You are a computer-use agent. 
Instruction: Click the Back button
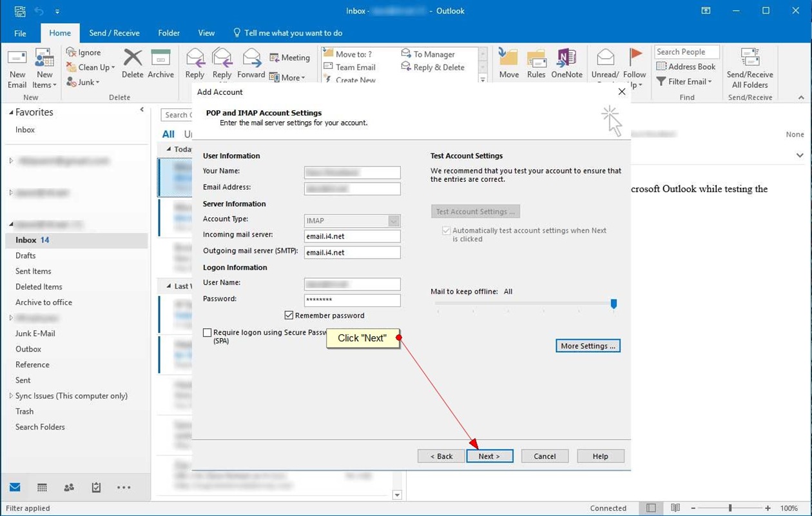pyautogui.click(x=441, y=456)
